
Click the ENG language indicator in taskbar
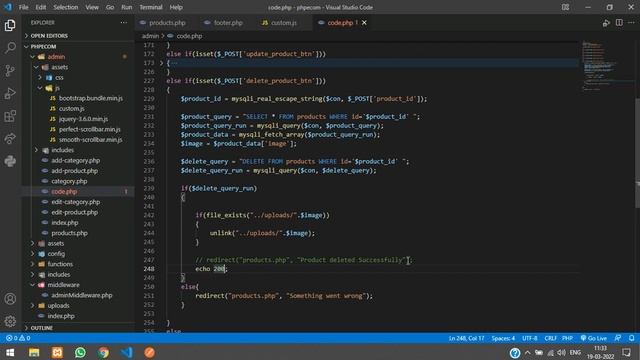point(575,353)
